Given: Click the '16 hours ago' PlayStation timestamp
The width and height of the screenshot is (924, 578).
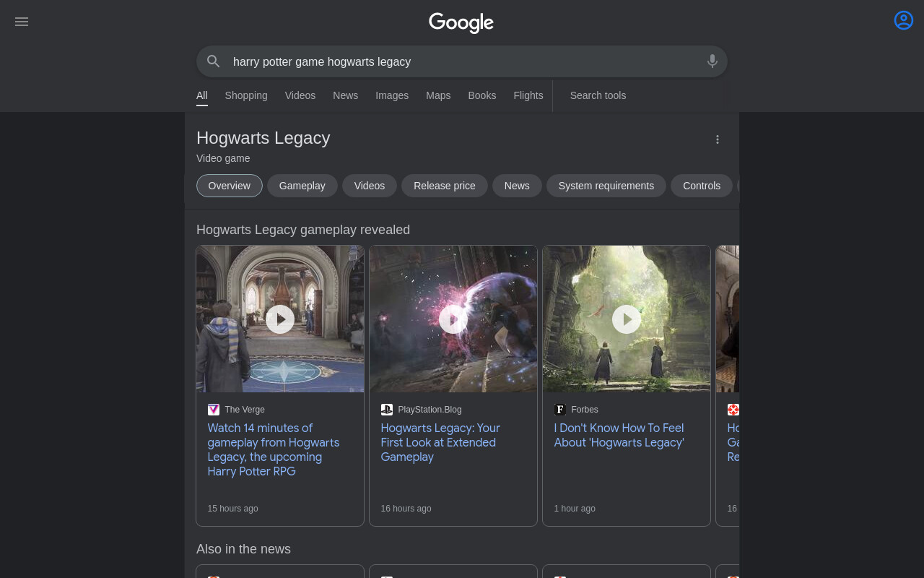Looking at the screenshot, I should click(406, 509).
